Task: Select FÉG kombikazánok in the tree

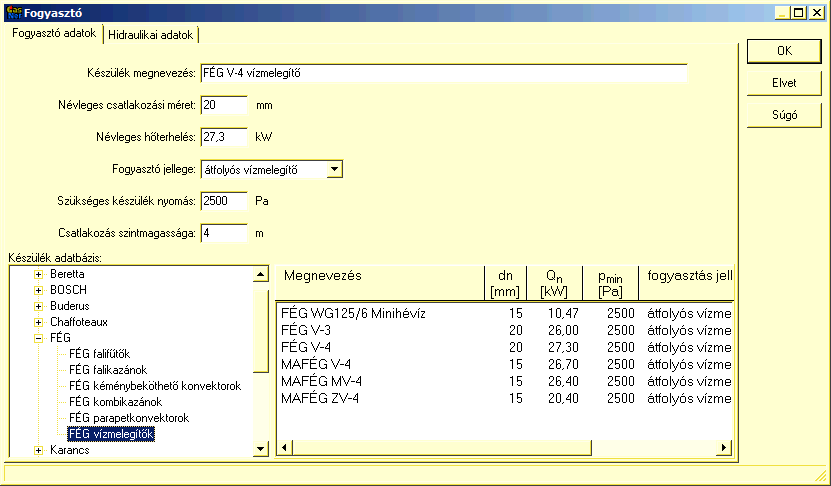Action: [x=116, y=402]
